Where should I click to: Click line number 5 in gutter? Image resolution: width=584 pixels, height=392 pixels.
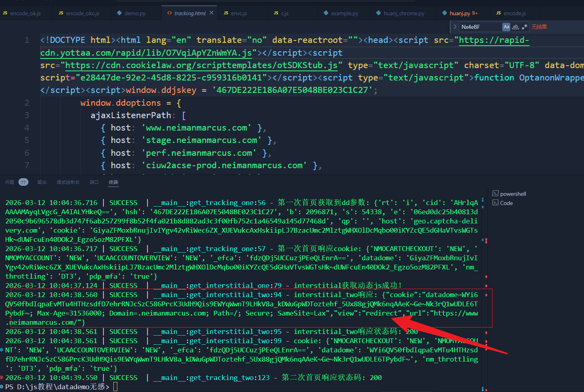pyautogui.click(x=27, y=140)
